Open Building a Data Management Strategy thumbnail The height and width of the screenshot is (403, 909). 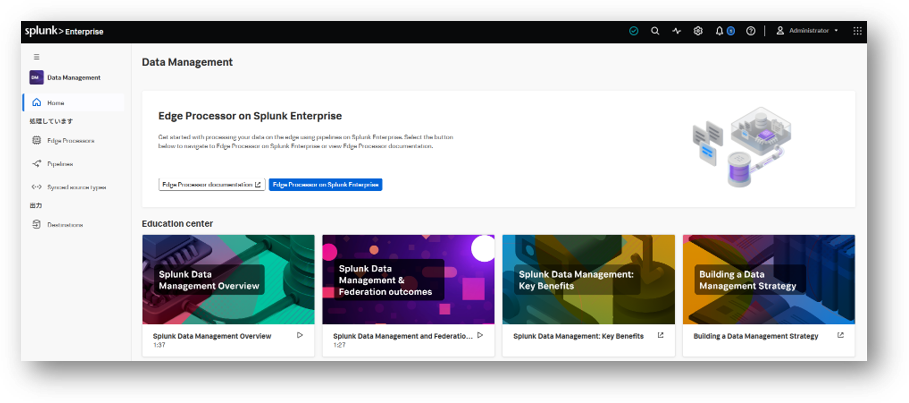click(769, 279)
